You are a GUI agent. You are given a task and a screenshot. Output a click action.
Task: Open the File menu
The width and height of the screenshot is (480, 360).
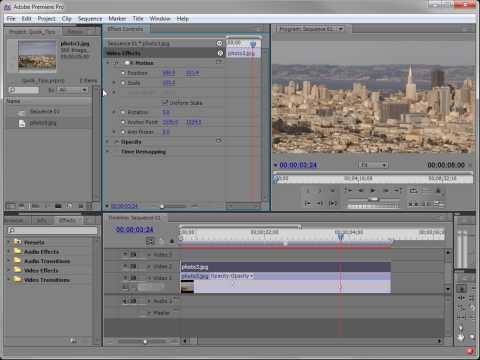[x=11, y=19]
